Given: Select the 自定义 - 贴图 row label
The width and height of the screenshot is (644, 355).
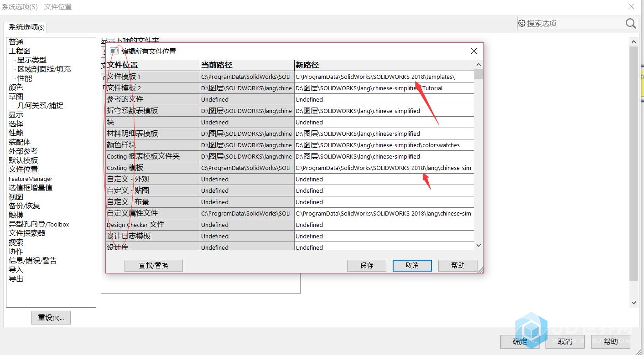Looking at the screenshot, I should click(153, 190).
